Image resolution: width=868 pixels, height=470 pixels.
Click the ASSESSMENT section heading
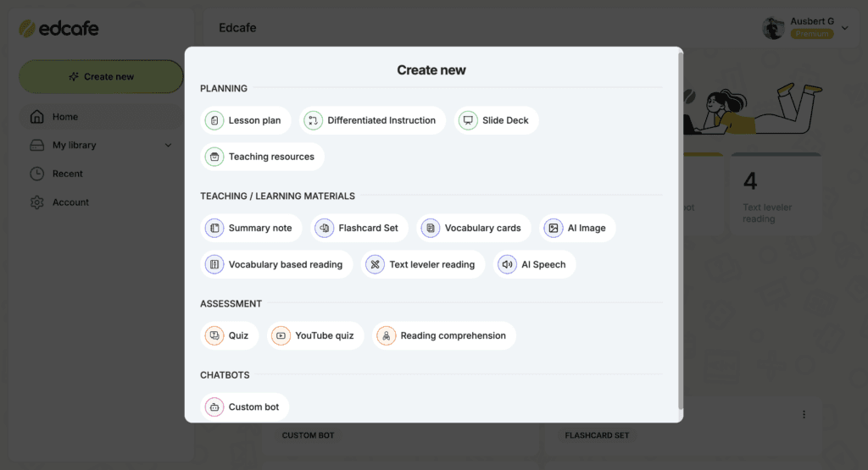[231, 304]
